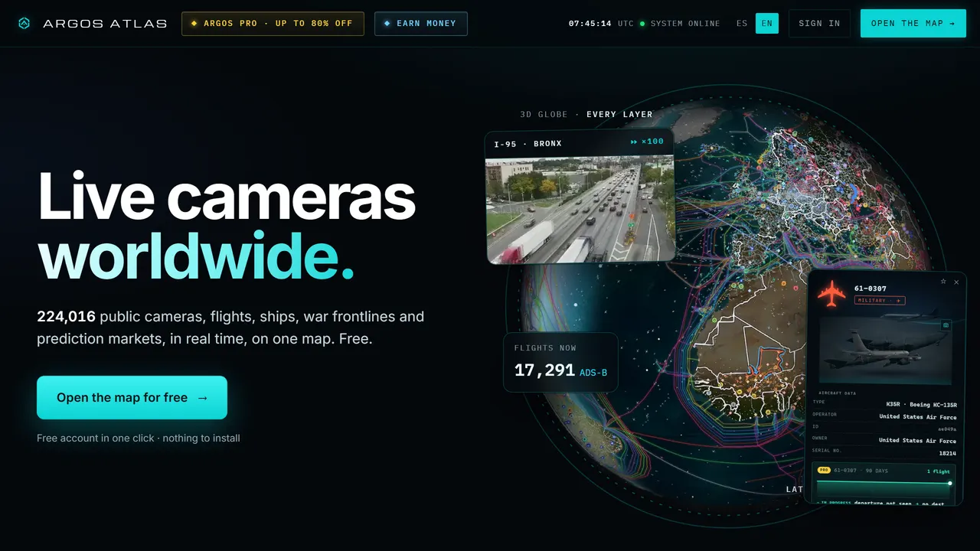
Task: Click the Sign In button
Action: click(x=819, y=24)
